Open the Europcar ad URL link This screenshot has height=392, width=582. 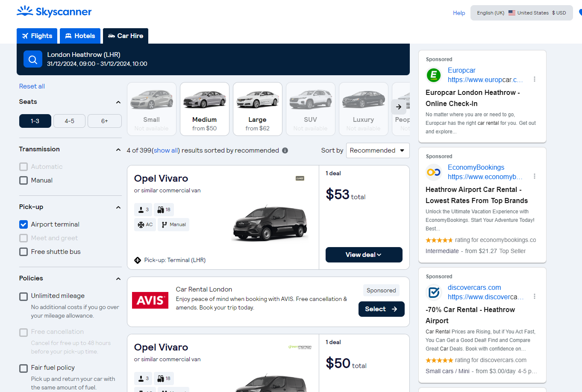[485, 80]
